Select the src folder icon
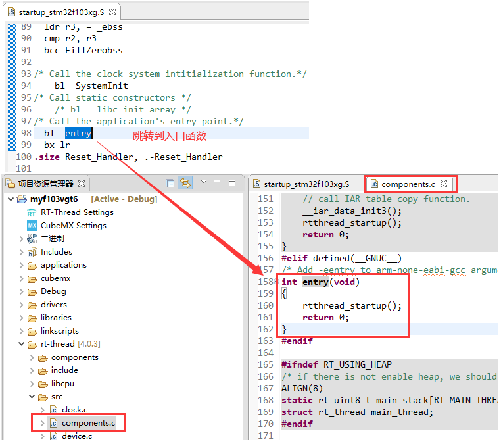This screenshot has height=448, width=501. [43, 397]
